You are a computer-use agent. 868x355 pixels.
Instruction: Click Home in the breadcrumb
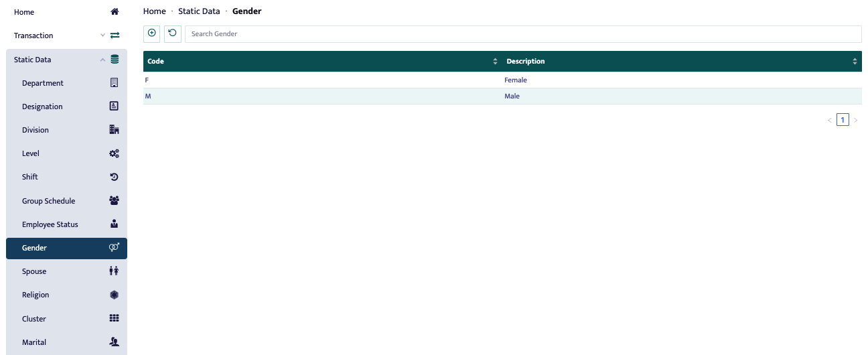(x=155, y=11)
